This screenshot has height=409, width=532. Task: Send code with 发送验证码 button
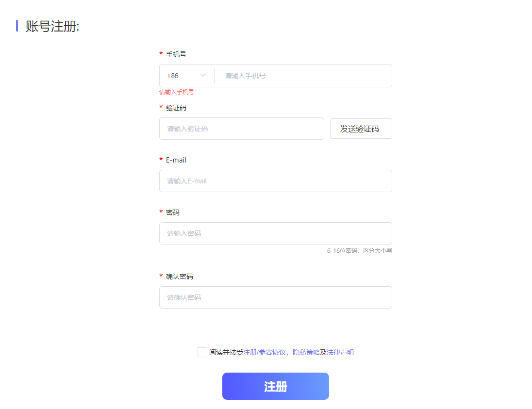point(361,129)
